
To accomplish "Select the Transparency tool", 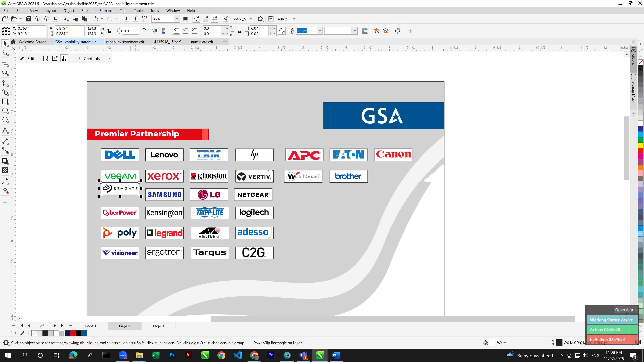I will [5, 170].
